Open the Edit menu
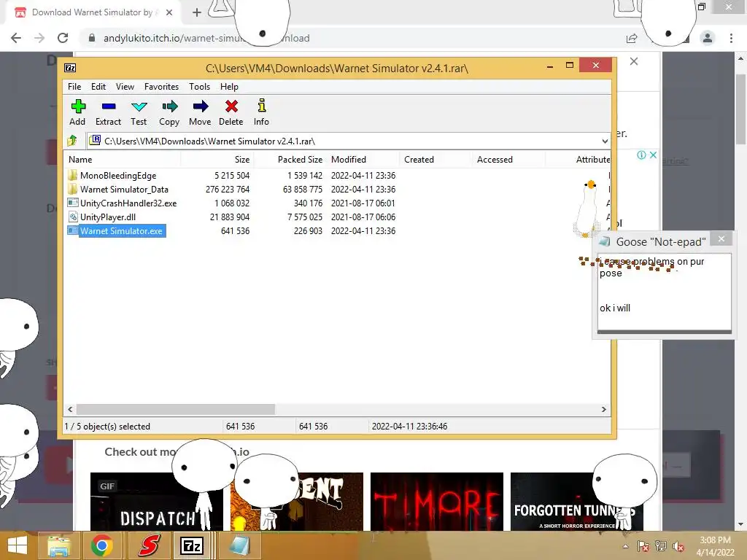Viewport: 747px width, 560px height. point(98,87)
